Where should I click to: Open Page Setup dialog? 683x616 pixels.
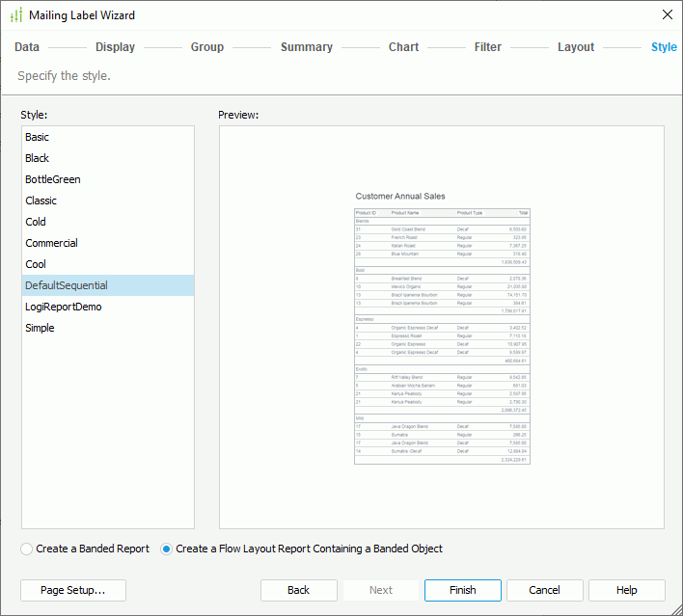(72, 590)
